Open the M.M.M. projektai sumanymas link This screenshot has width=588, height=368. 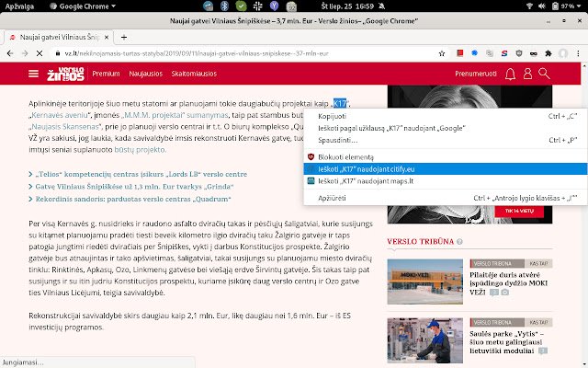point(176,115)
